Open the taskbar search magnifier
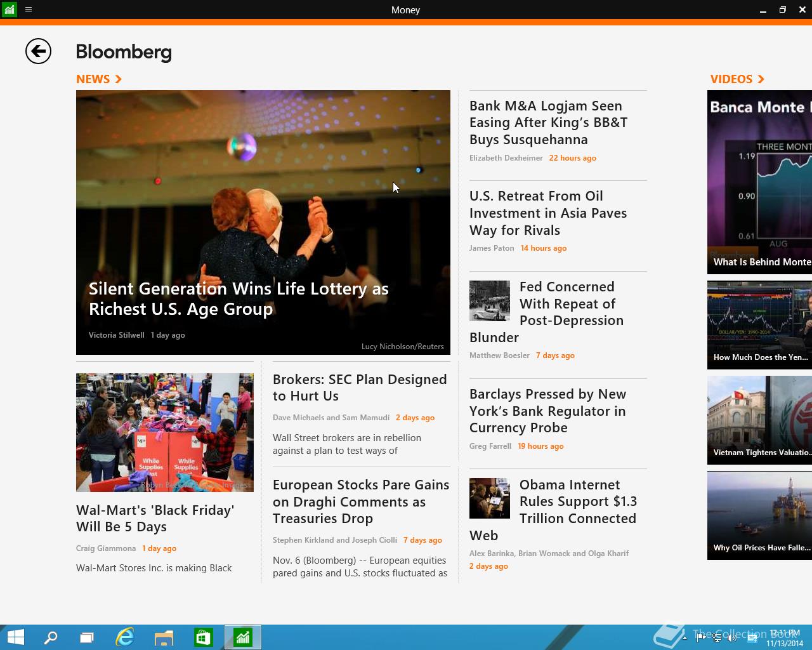This screenshot has width=812, height=650. (x=50, y=637)
